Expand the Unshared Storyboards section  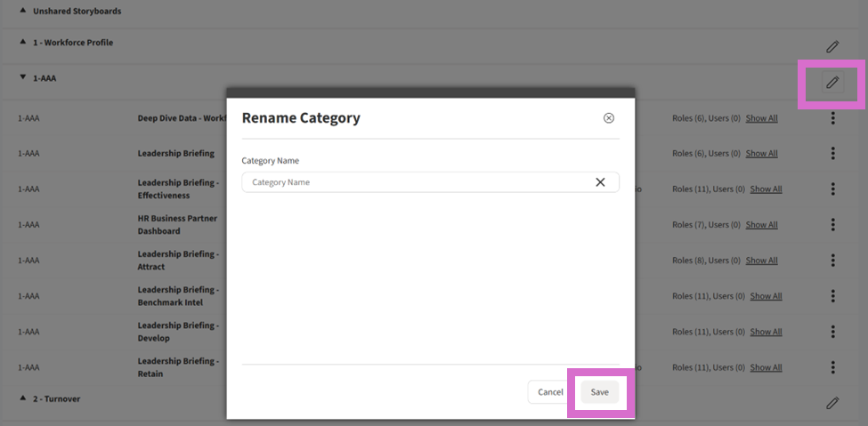[23, 11]
